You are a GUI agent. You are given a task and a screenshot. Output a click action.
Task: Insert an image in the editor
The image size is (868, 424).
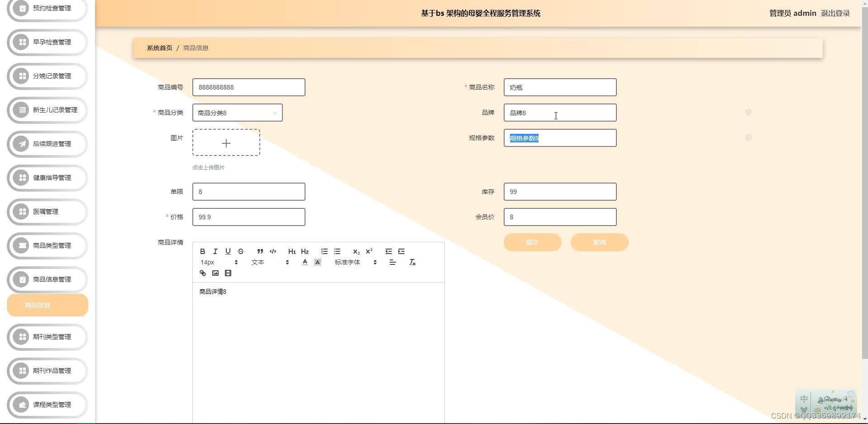point(215,273)
